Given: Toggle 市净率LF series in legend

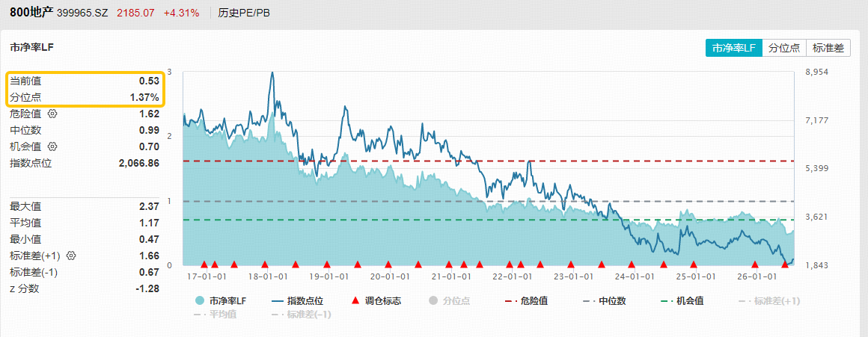Looking at the screenshot, I should tap(220, 301).
